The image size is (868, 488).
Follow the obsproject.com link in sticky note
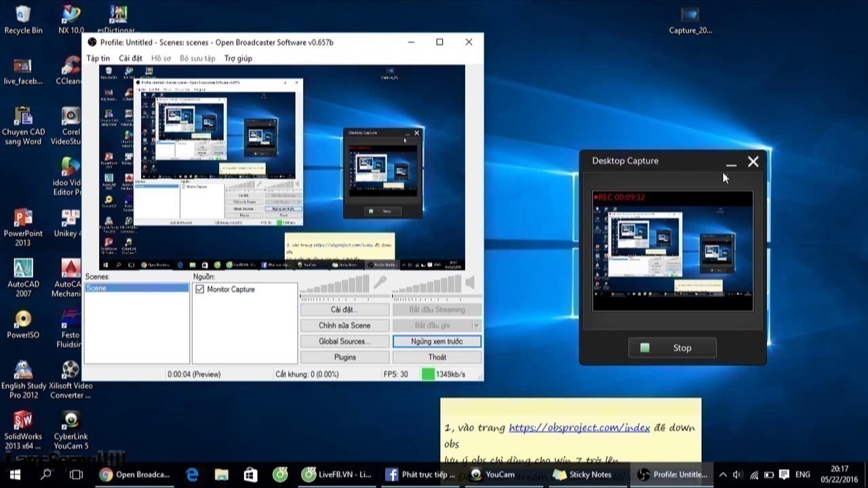(579, 428)
